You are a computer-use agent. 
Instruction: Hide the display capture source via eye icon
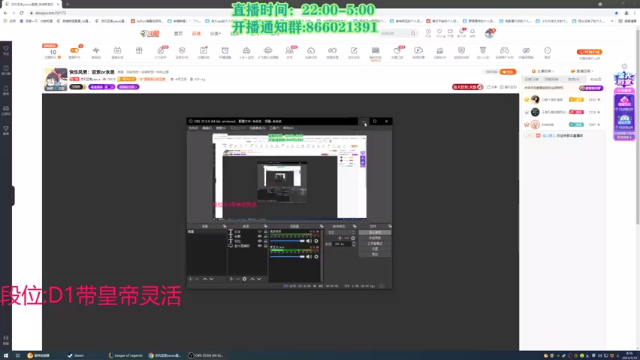(x=260, y=246)
